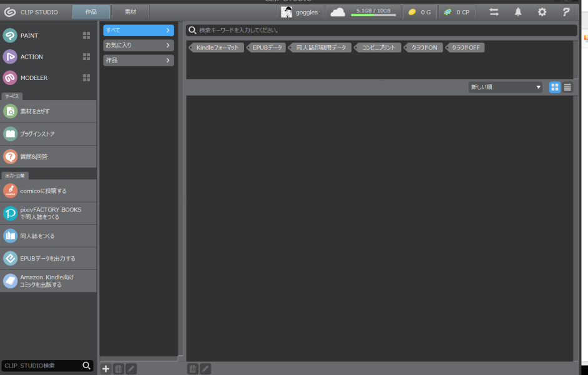Open help question mark icon
The image size is (588, 375).
click(566, 12)
